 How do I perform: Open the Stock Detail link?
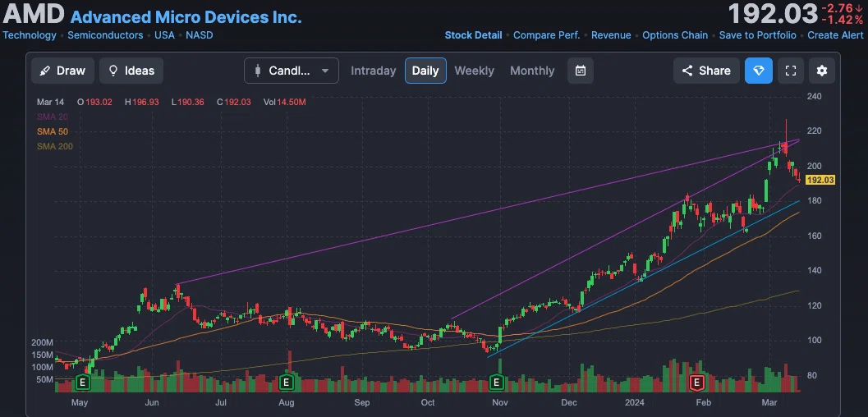click(473, 35)
